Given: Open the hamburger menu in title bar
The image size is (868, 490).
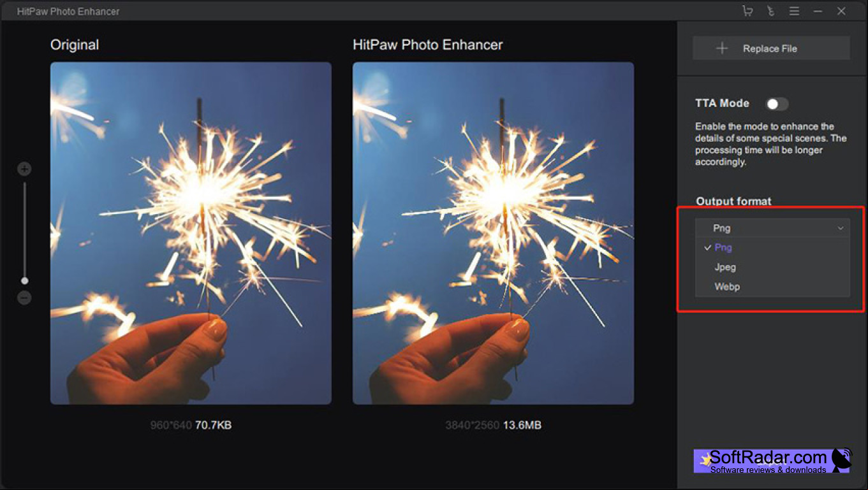Looking at the screenshot, I should (x=794, y=11).
